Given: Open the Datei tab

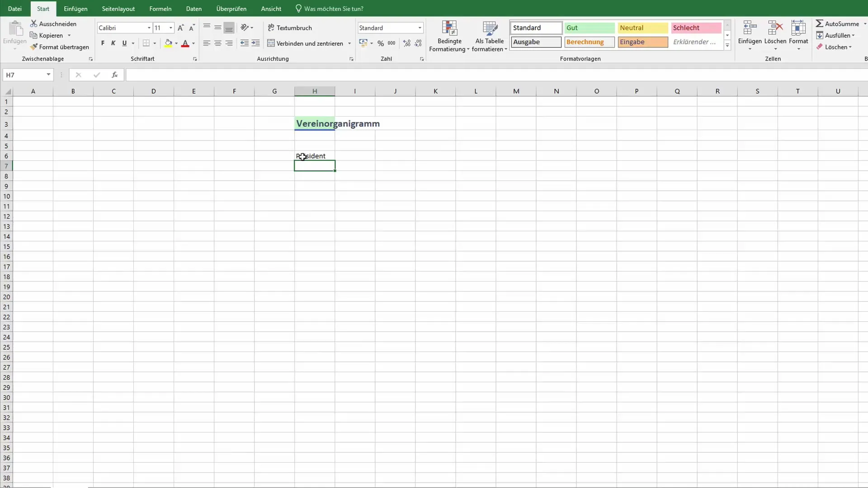Looking at the screenshot, I should (x=15, y=9).
